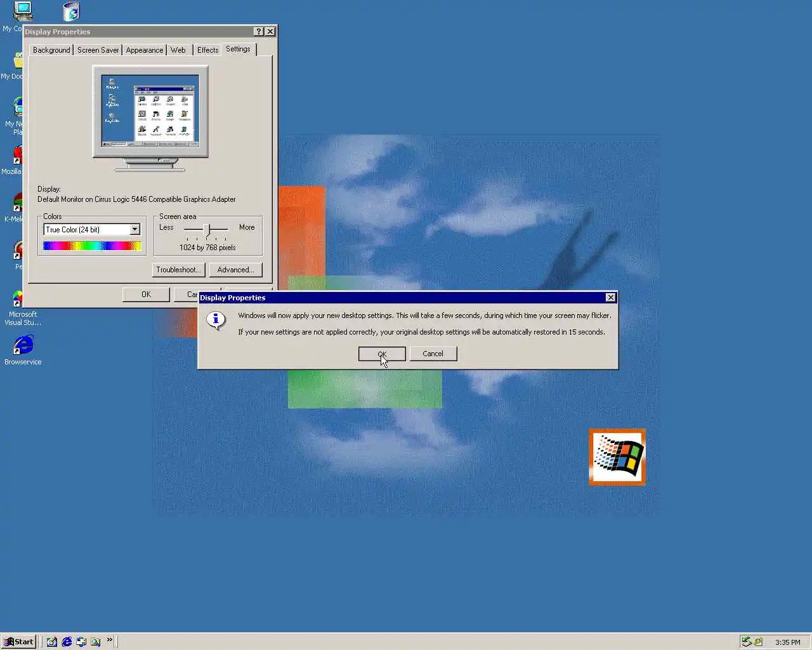
Task: Select the Browservice desktop icon
Action: pyautogui.click(x=23, y=350)
